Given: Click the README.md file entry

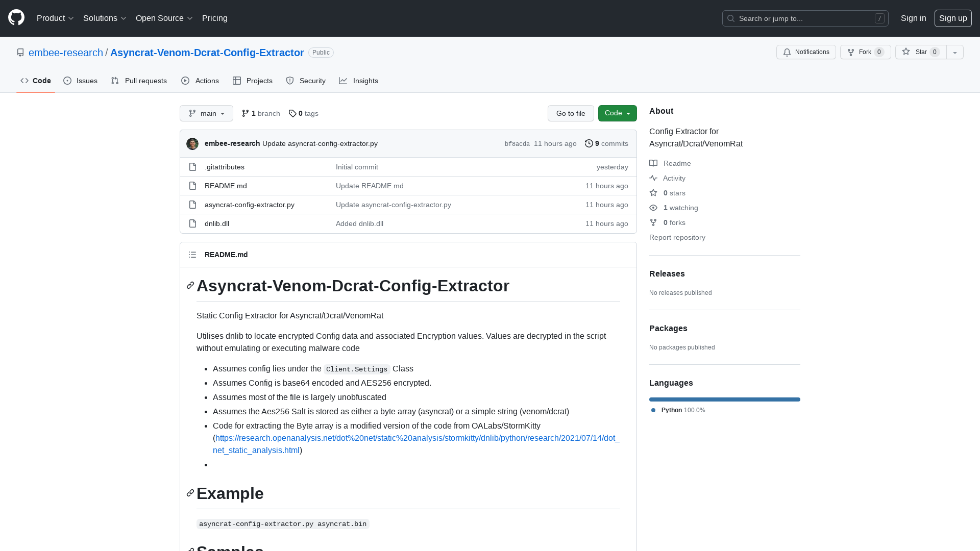Looking at the screenshot, I should (226, 185).
